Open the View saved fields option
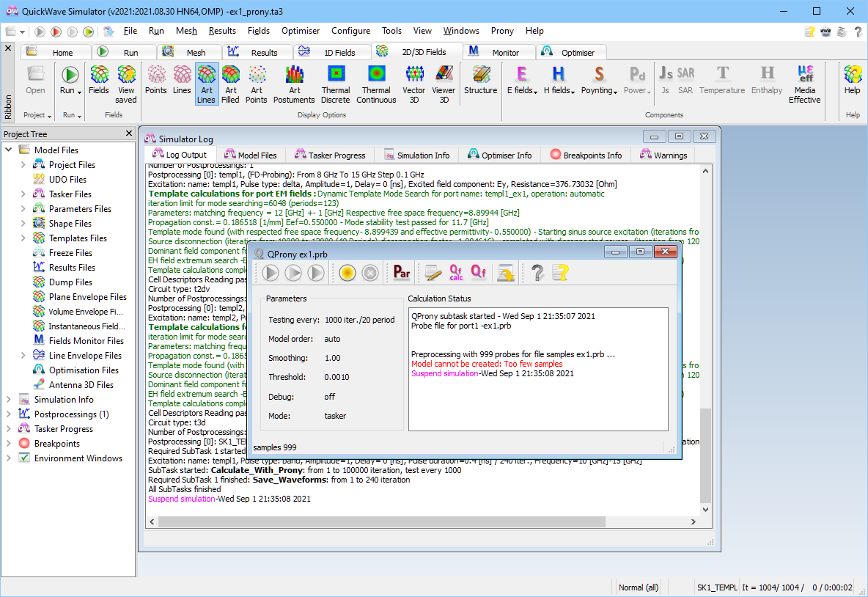The image size is (868, 597). click(x=126, y=84)
